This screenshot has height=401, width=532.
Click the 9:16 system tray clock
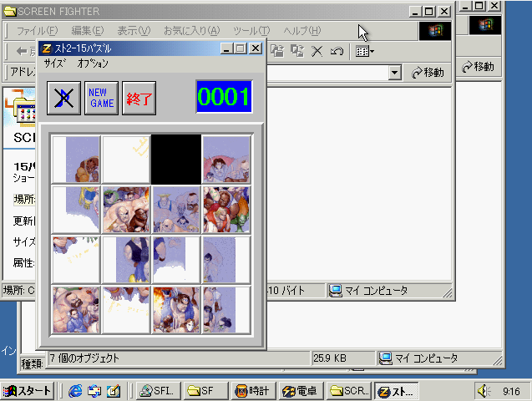(x=511, y=392)
